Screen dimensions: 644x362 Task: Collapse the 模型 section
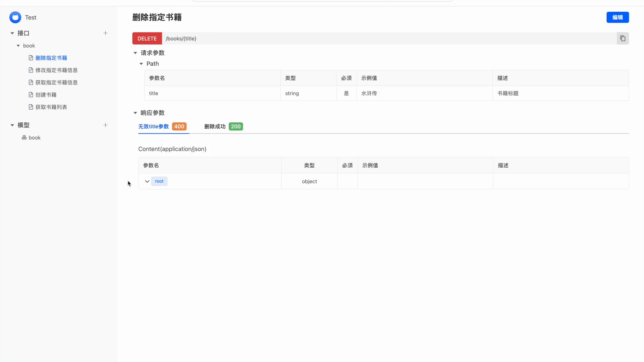coord(12,125)
